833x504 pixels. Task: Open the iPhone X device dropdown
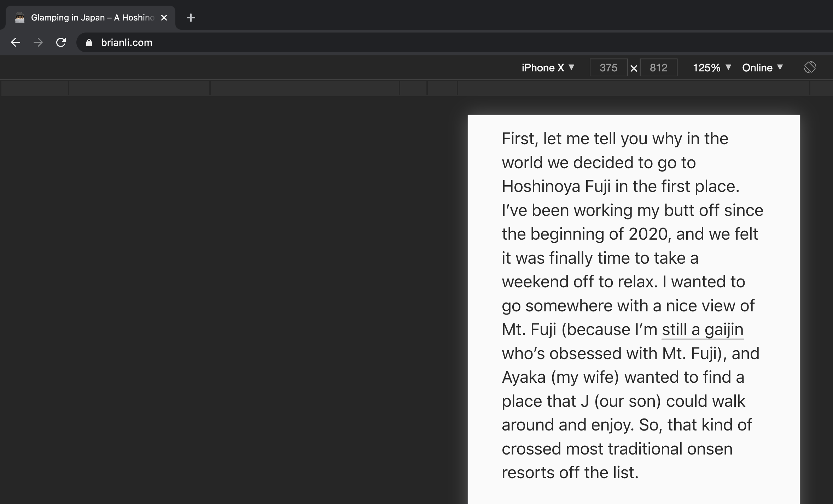548,68
